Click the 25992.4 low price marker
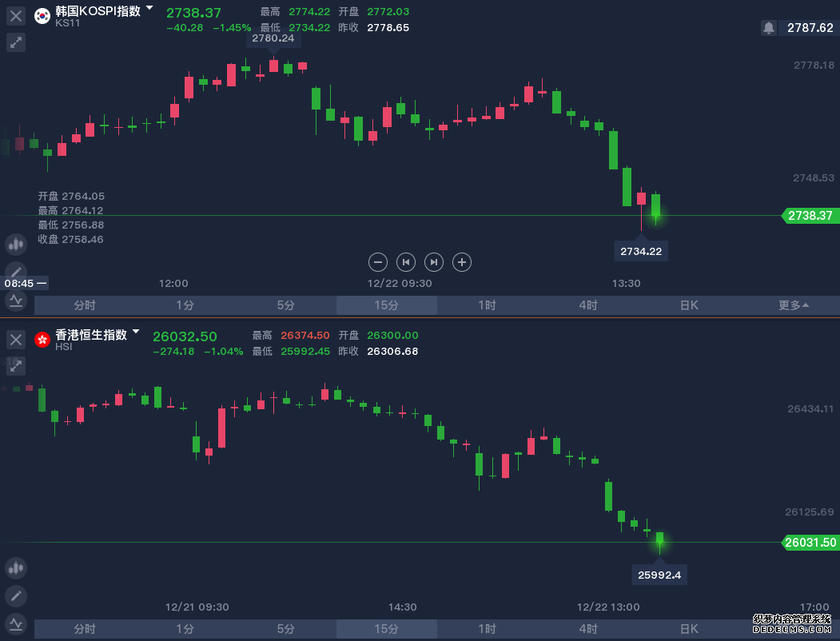 pos(659,575)
